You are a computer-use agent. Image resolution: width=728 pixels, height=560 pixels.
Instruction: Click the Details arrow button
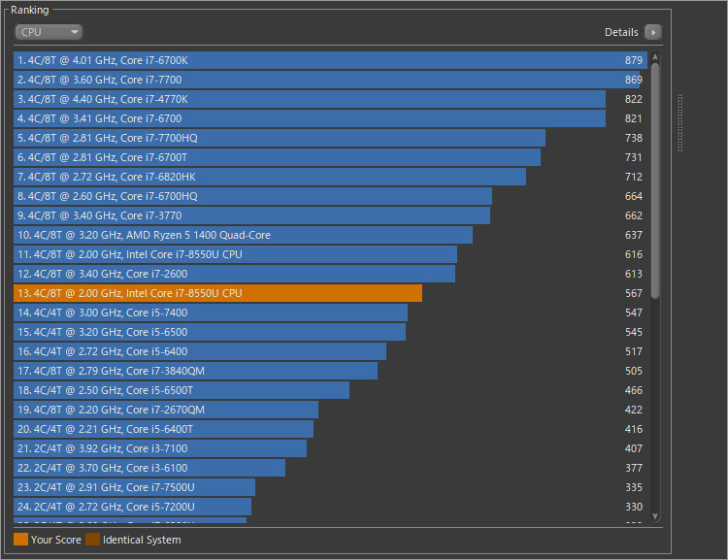point(653,32)
